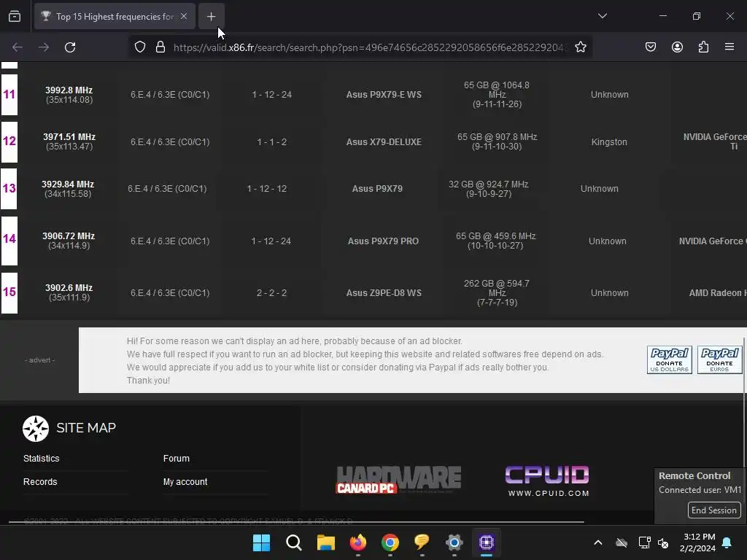Click the valid.x86.fr URL address field
The height and width of the screenshot is (560, 747).
pos(369,47)
